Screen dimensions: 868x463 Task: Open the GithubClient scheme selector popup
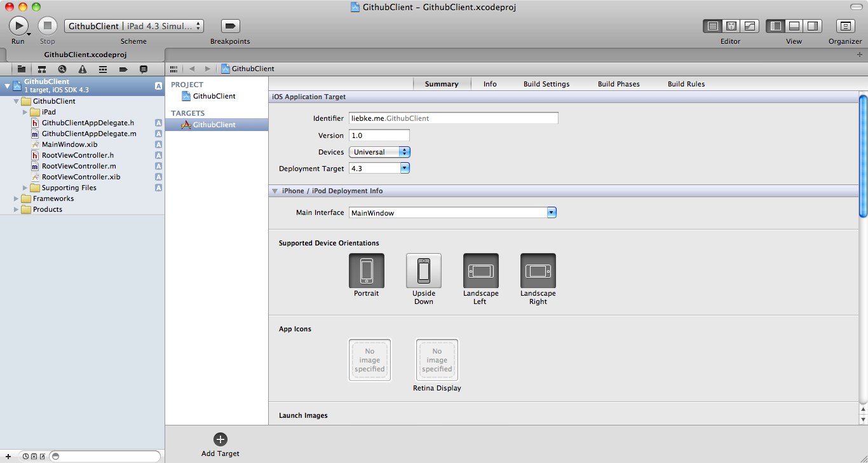click(x=134, y=26)
